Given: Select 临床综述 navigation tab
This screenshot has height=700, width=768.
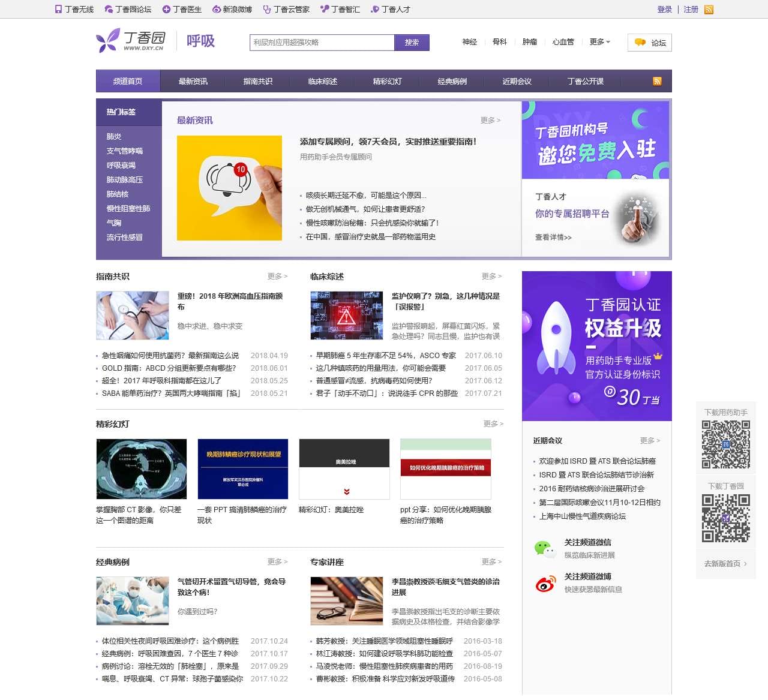Looking at the screenshot, I should (x=323, y=81).
